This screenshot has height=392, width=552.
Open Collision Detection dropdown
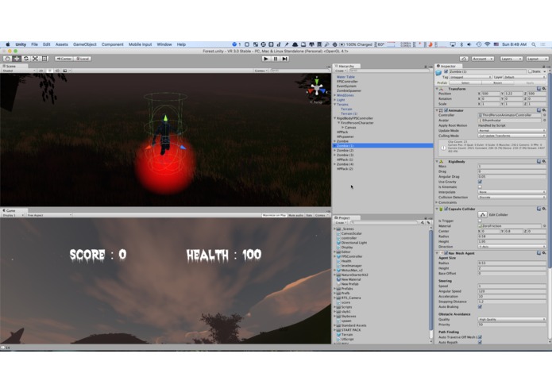pos(511,198)
